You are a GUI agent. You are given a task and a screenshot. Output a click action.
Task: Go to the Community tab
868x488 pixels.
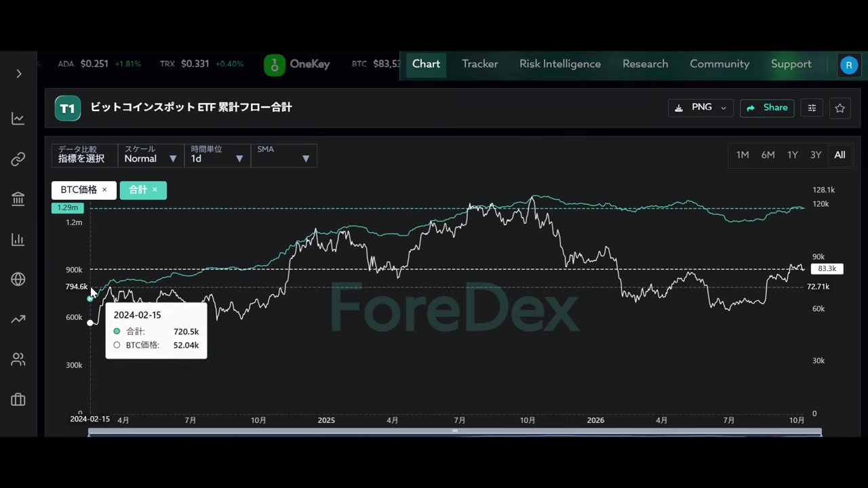coord(719,64)
